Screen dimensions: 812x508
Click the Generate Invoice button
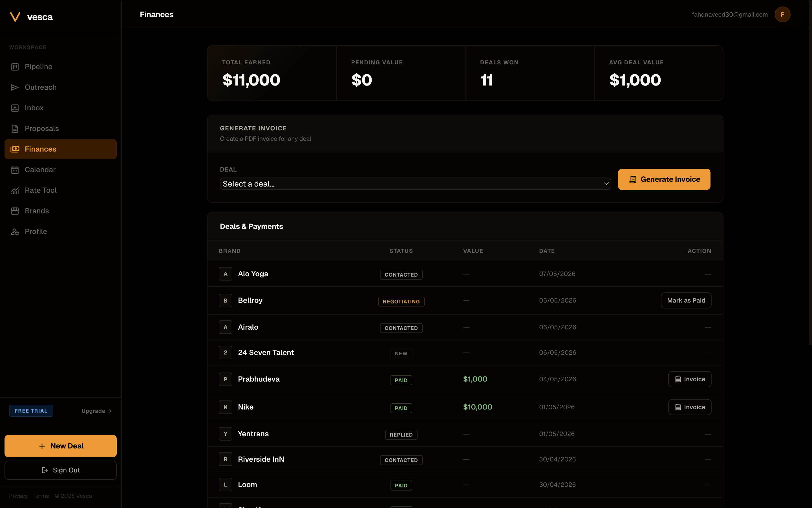click(664, 179)
